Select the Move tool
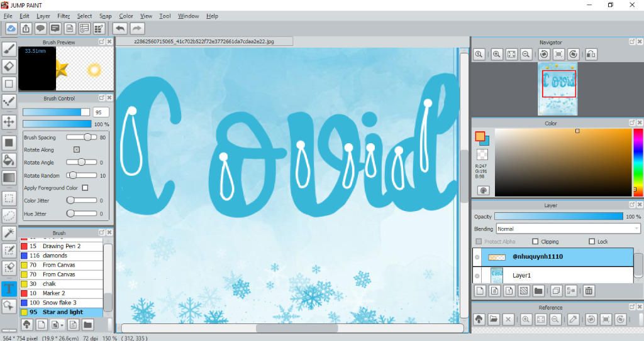Image resolution: width=644 pixels, height=341 pixels. pos(9,122)
